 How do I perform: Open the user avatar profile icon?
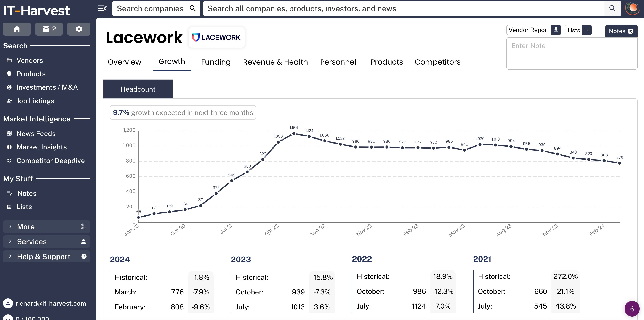(633, 8)
